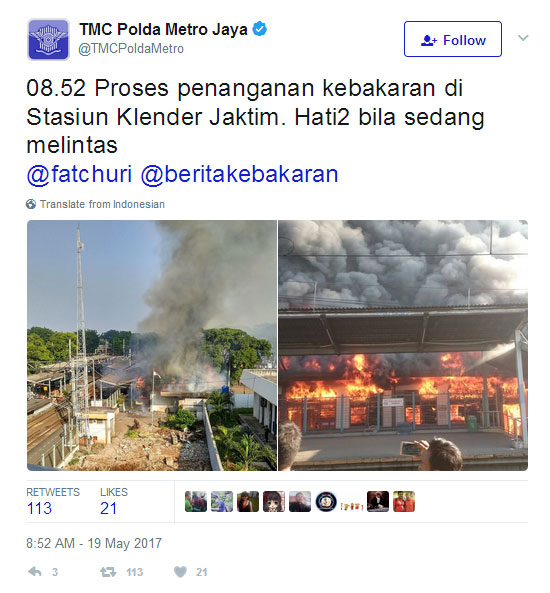Screen dimensions: 550x593
Task: Click the TMC Polda Metro Jaya profile avatar
Action: pos(48,39)
